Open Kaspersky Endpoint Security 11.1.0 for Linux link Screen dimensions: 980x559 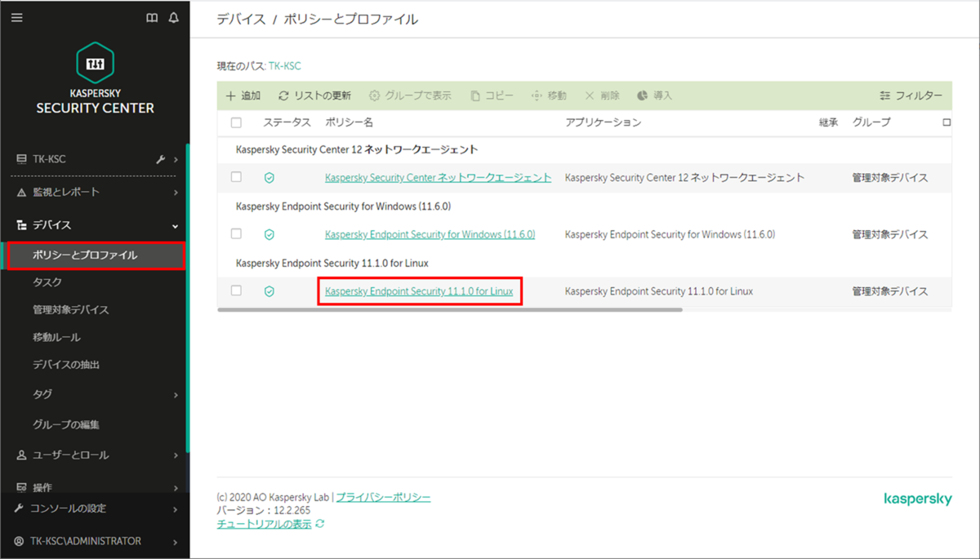pyautogui.click(x=419, y=291)
